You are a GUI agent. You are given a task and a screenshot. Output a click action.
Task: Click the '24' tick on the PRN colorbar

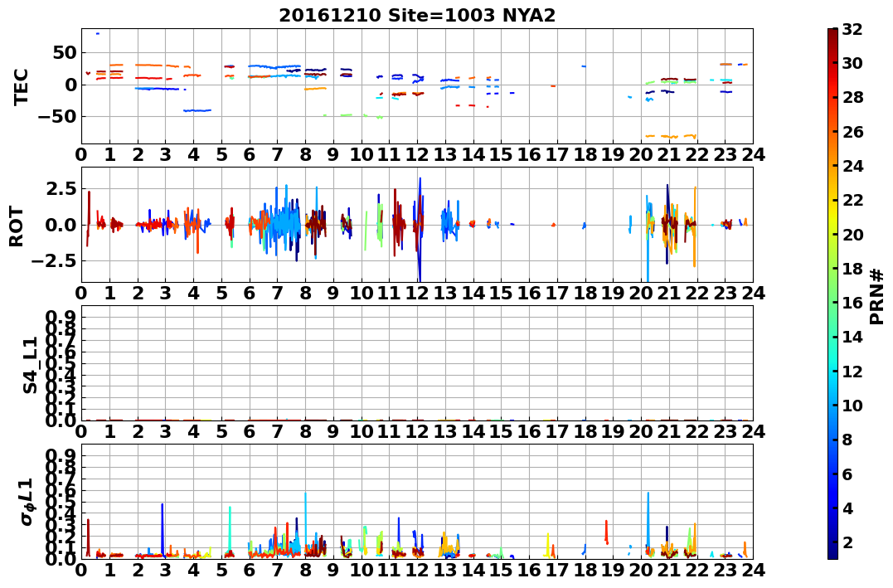(852, 166)
